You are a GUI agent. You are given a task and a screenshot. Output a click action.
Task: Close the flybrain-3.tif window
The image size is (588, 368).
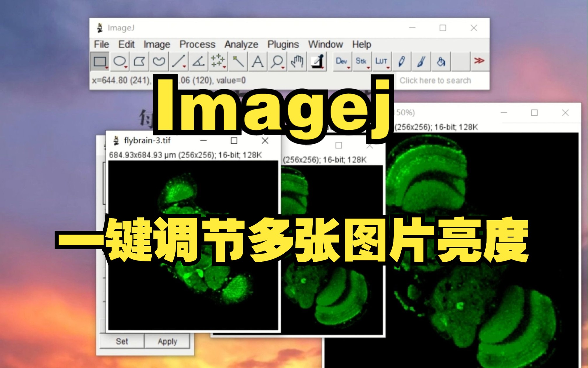(x=265, y=141)
